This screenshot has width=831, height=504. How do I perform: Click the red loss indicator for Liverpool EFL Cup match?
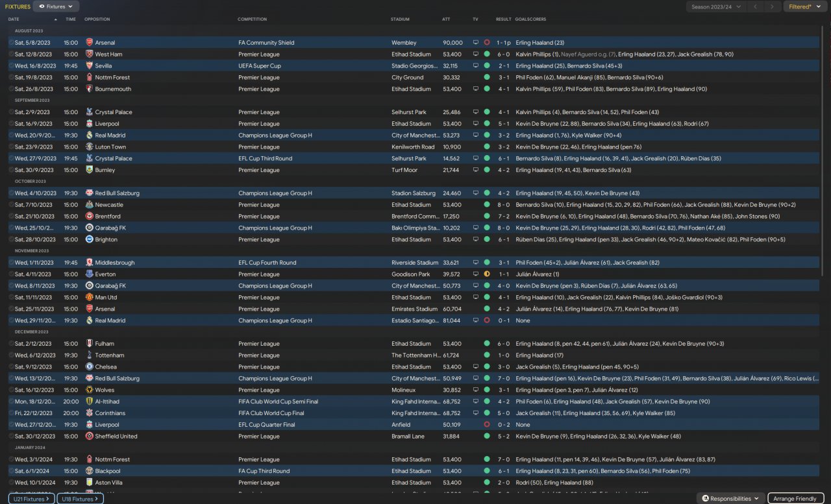487,425
